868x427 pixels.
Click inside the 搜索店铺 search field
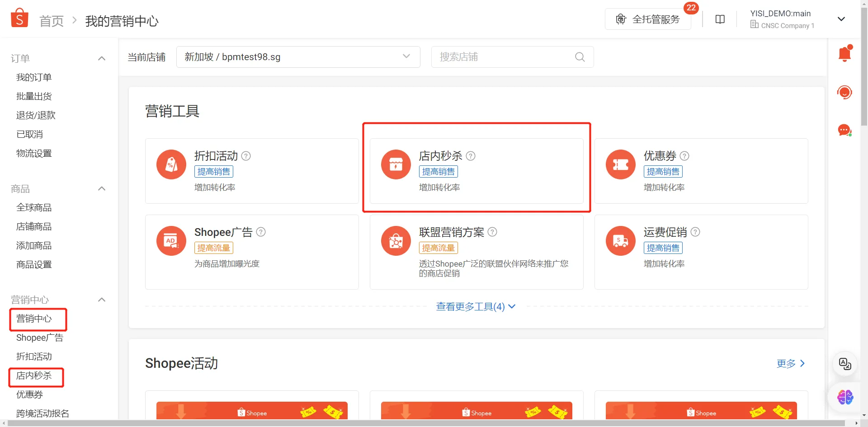497,57
